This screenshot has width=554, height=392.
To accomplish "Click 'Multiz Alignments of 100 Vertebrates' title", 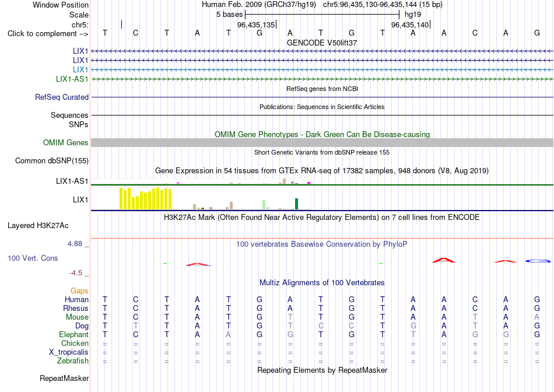I will (x=322, y=283).
